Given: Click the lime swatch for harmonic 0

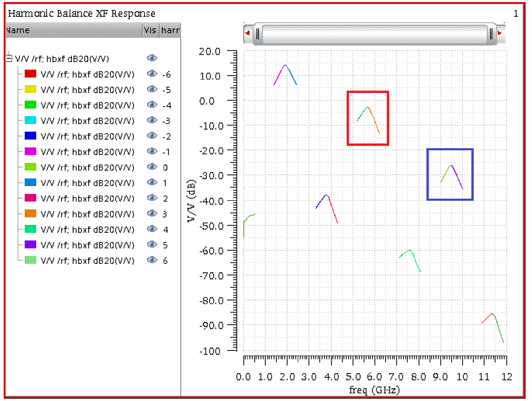Looking at the screenshot, I should pos(30,167).
